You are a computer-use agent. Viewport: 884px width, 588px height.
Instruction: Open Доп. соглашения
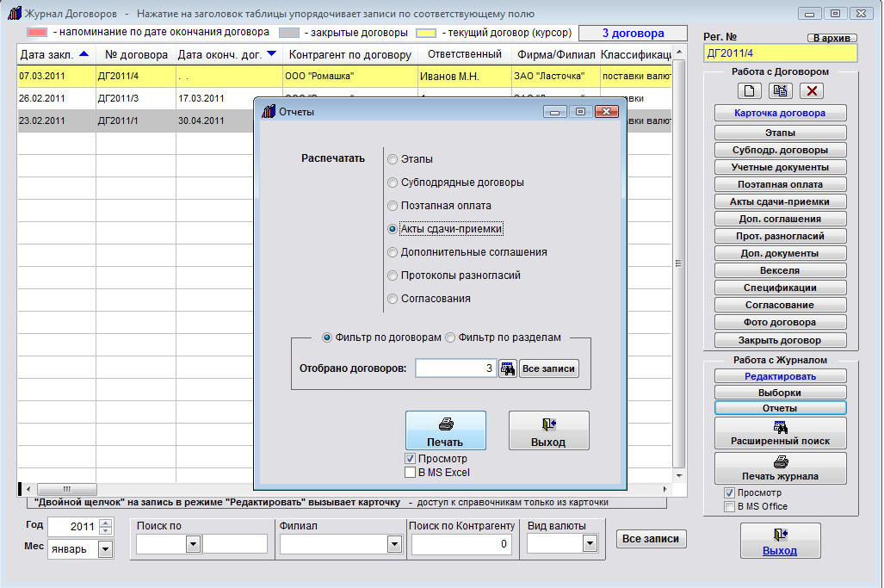click(780, 219)
